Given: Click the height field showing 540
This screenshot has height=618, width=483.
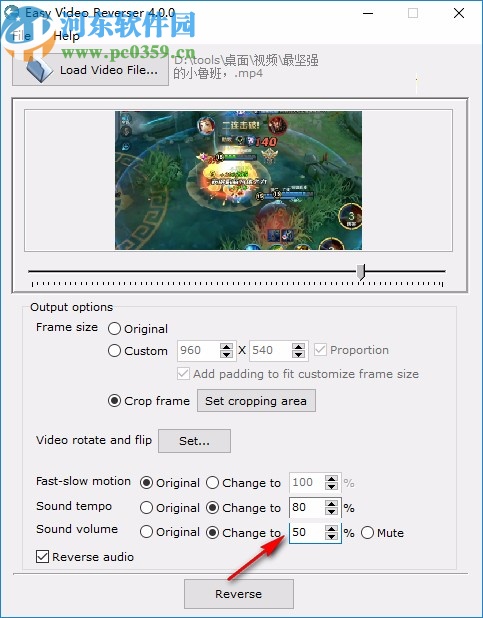Looking at the screenshot, I should (271, 350).
